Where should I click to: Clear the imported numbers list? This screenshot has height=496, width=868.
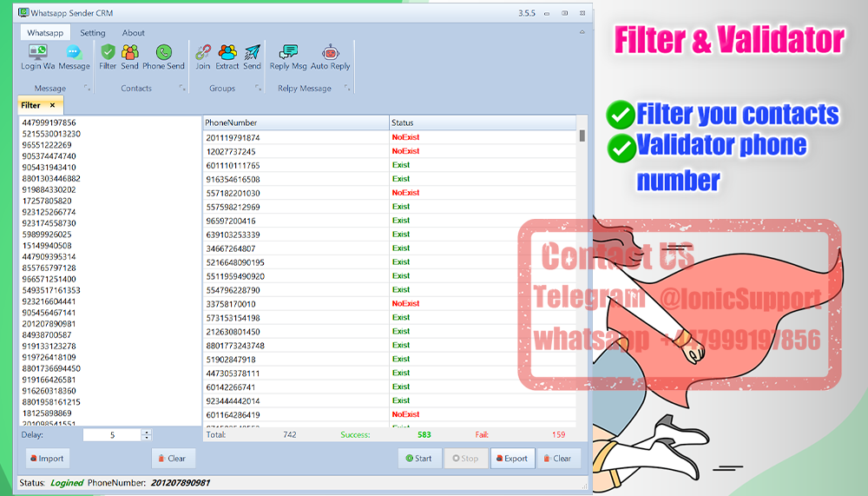coord(174,459)
